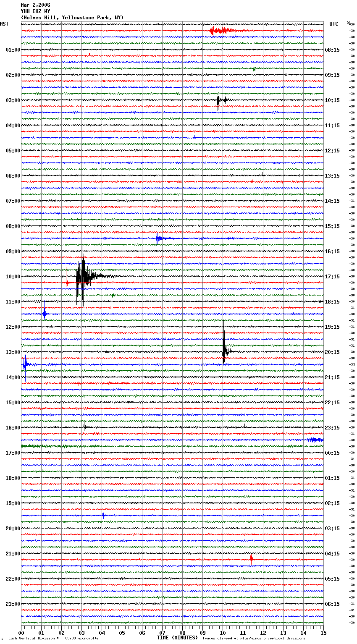Image resolution: width=357 pixels, height=644 pixels.
Task: Click the "16:00" MST row label
Action: (x=13, y=428)
